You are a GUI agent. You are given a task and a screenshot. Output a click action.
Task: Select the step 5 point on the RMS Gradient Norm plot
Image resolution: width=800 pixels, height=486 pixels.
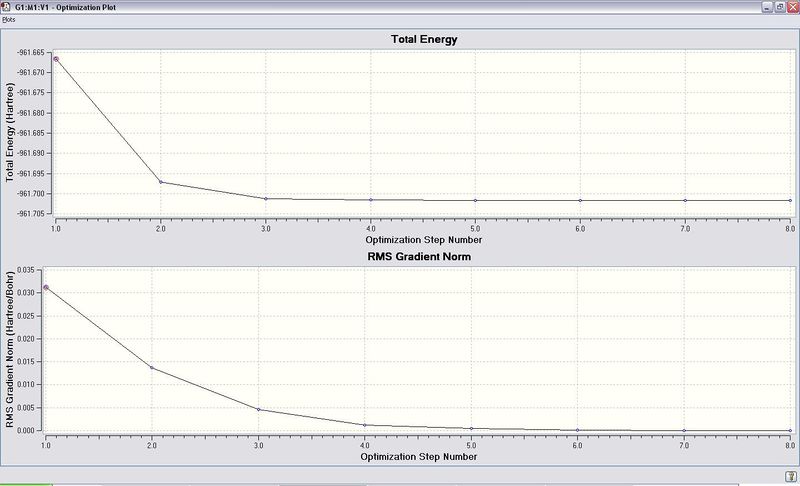471,428
